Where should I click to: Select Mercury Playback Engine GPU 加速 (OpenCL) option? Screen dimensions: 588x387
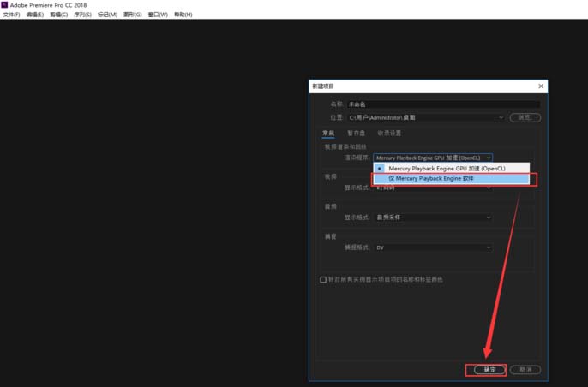coord(452,168)
